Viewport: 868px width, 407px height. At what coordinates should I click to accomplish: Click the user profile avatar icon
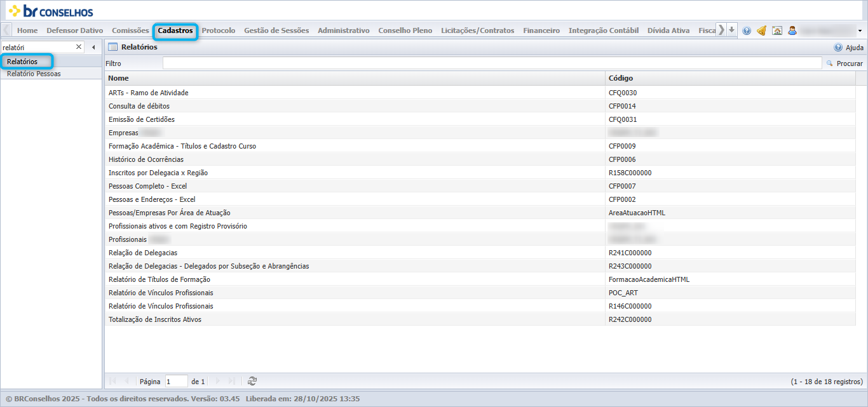(792, 30)
